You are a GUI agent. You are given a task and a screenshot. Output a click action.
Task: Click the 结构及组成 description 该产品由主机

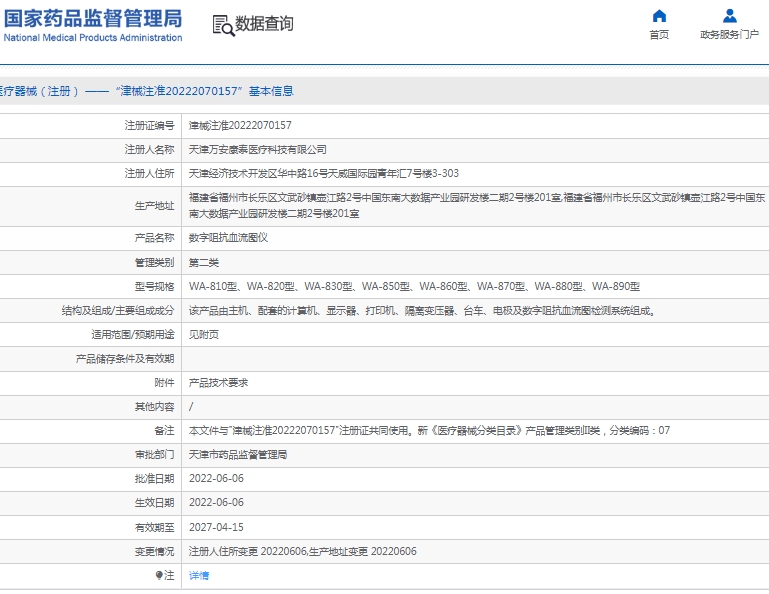pos(422,310)
